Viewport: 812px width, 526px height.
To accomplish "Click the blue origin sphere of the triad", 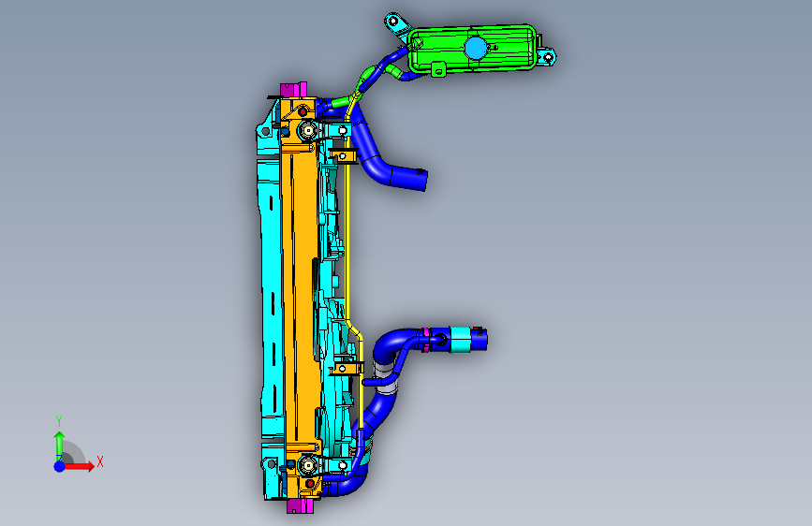I will pyautogui.click(x=60, y=466).
